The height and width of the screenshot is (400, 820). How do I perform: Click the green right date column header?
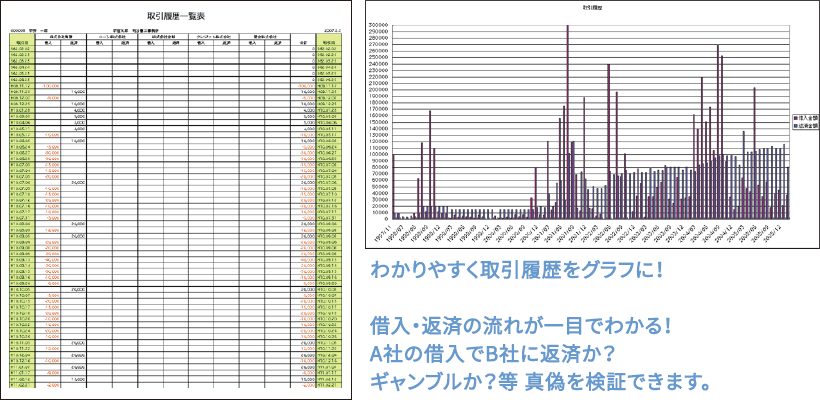coord(329,43)
